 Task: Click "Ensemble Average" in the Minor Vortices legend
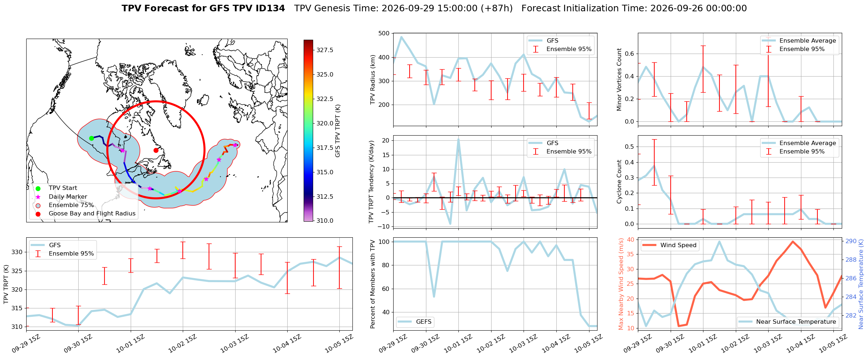(808, 41)
